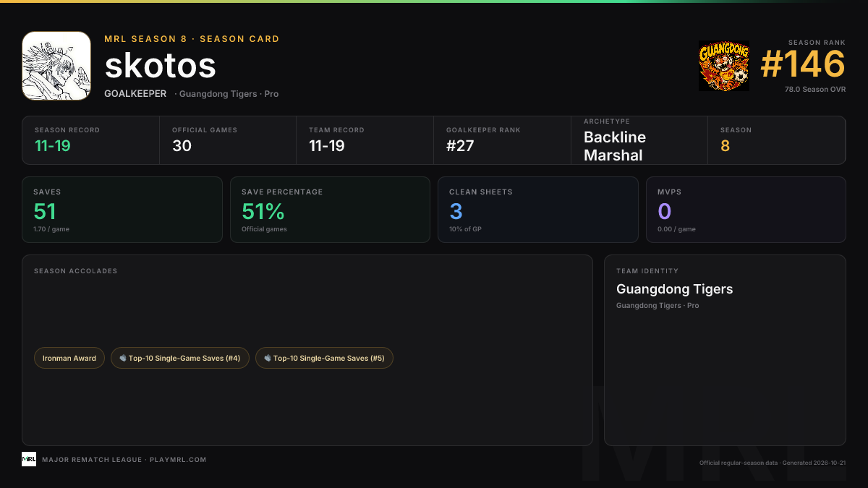Select the "GOALKEEPER" position label
Screen dimensions: 868x488
(135, 94)
